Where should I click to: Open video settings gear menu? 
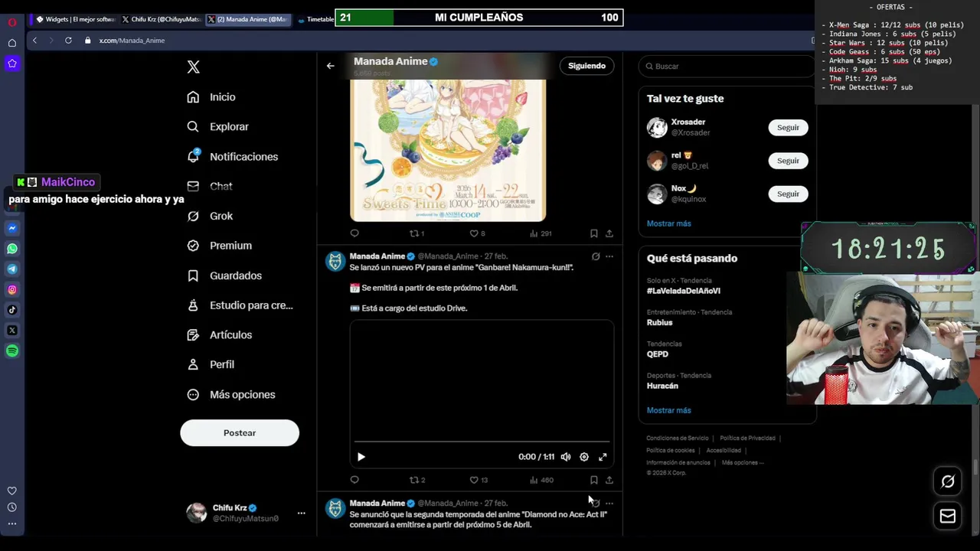(x=584, y=457)
